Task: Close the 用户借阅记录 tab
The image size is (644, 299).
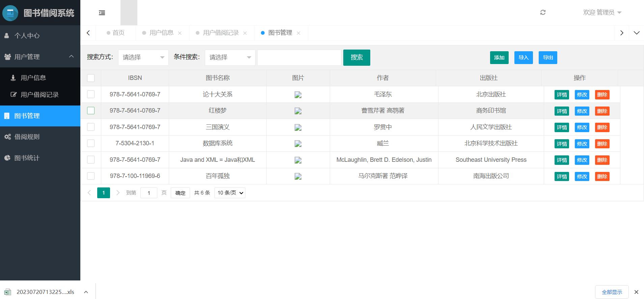Action: [x=245, y=33]
